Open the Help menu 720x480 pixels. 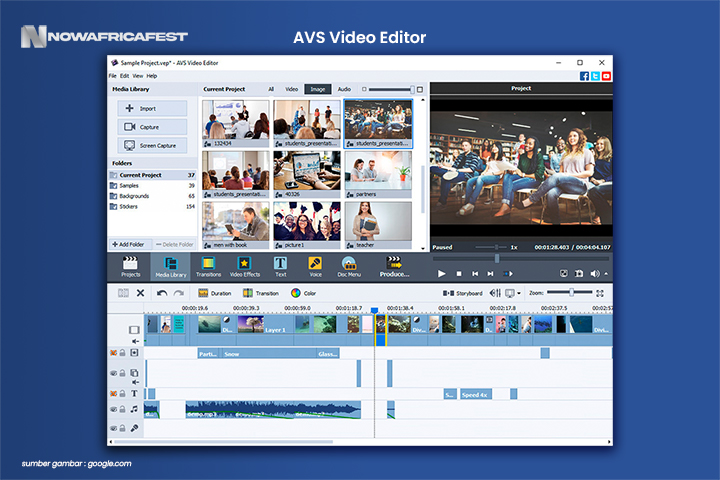coord(152,76)
